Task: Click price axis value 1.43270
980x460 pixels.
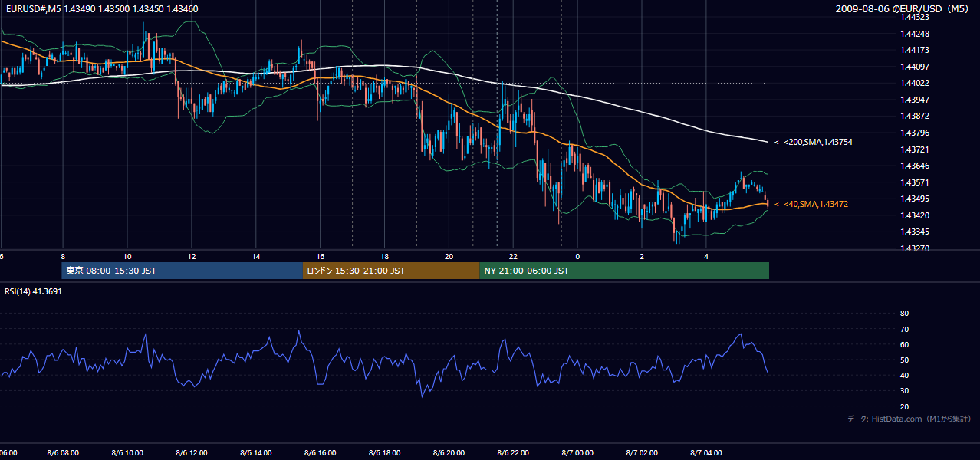Action: (x=916, y=248)
